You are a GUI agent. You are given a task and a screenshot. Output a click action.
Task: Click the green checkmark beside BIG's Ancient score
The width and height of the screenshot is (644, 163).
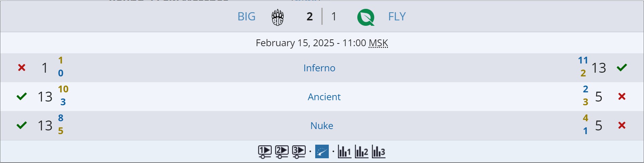[22, 97]
